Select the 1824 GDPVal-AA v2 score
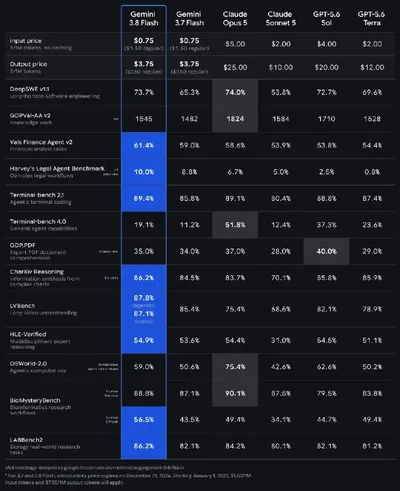The width and height of the screenshot is (400, 491). (235, 119)
